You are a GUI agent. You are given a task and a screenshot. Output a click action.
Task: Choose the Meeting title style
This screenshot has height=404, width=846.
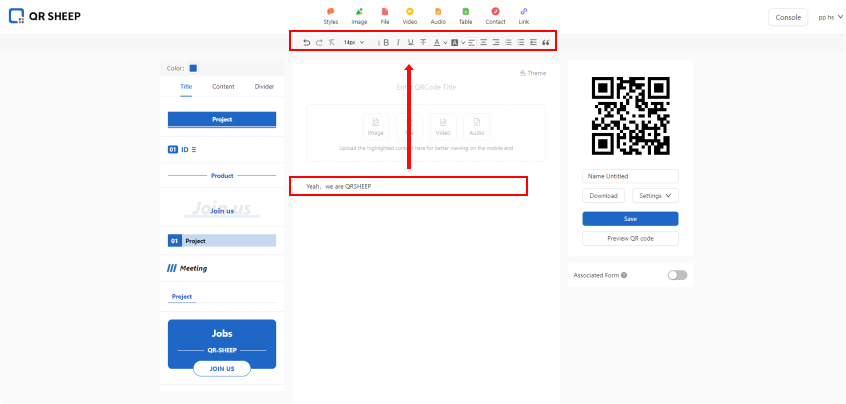click(187, 268)
